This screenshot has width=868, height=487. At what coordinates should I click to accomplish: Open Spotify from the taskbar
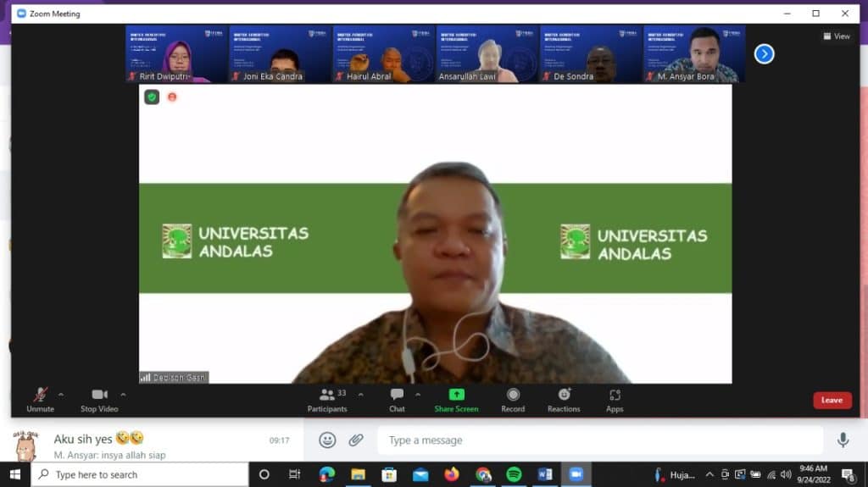pyautogui.click(x=514, y=475)
